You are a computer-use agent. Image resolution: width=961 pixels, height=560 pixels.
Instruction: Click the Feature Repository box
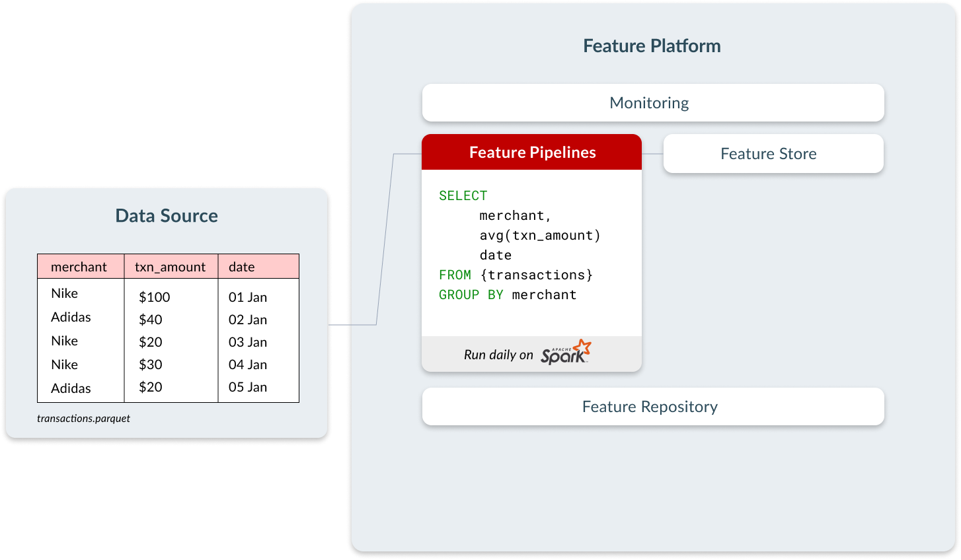(x=653, y=407)
